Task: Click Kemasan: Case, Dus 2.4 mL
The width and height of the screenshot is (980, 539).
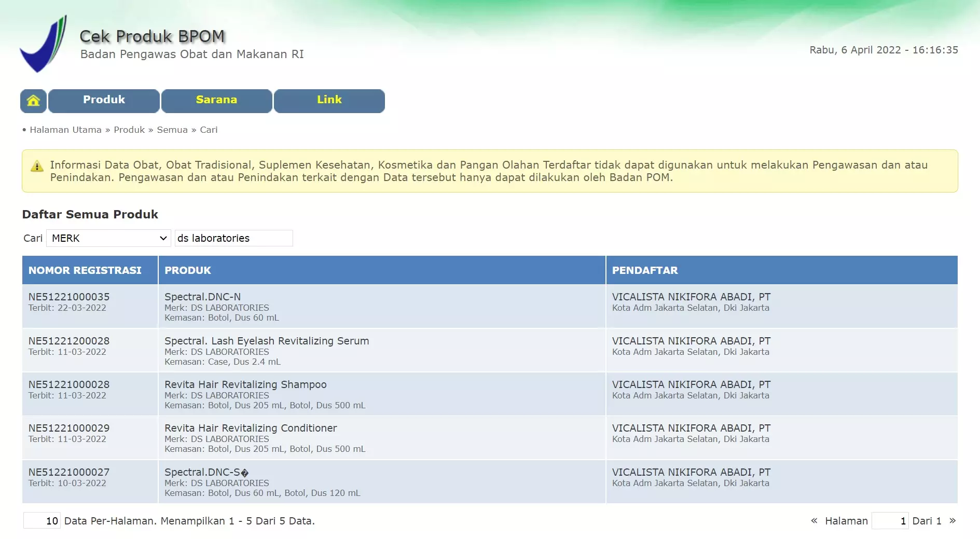Action: (x=223, y=362)
